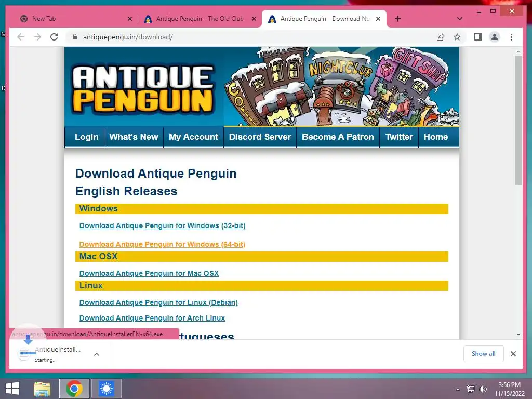Download Antique Penguin for Arch Linux
532x399 pixels.
coord(152,318)
